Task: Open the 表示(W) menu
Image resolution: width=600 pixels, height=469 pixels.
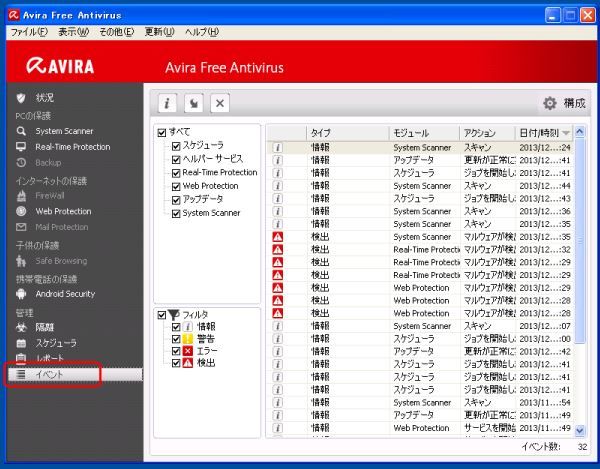Action: coord(73,32)
